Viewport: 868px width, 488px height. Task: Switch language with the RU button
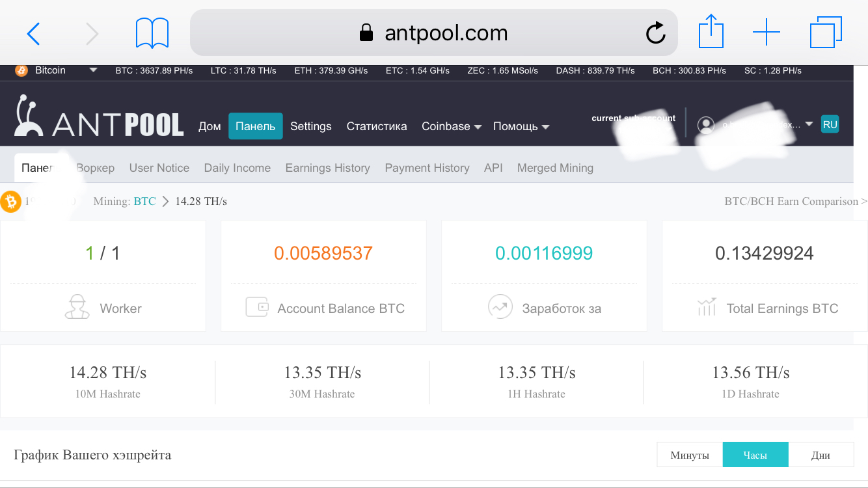tap(830, 124)
